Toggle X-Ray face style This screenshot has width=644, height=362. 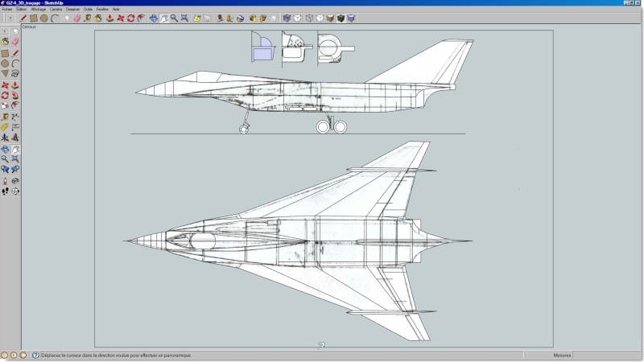click(287, 18)
